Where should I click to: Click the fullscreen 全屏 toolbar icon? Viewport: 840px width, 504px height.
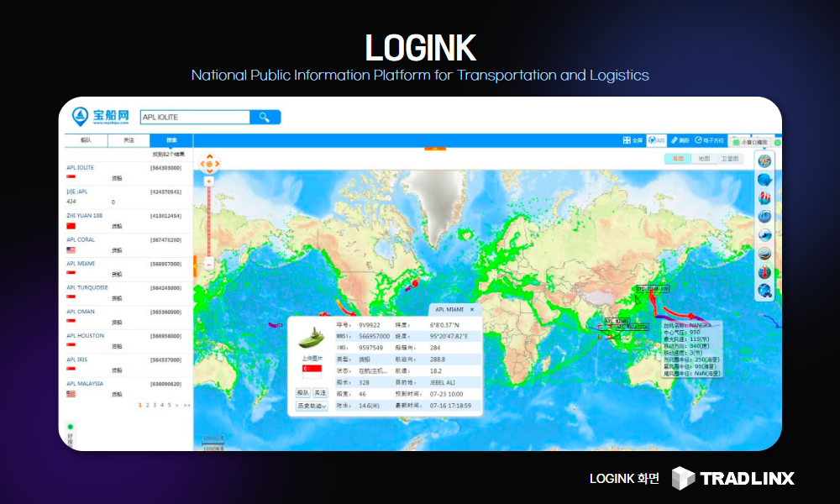pyautogui.click(x=633, y=140)
